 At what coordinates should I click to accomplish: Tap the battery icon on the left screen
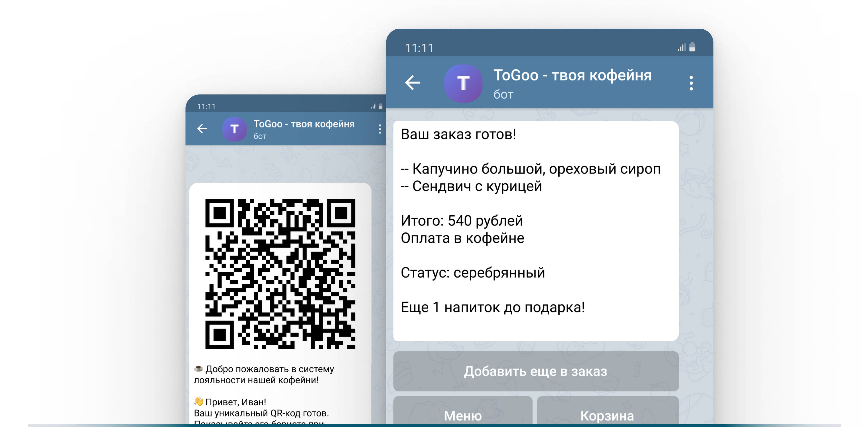coord(381,106)
